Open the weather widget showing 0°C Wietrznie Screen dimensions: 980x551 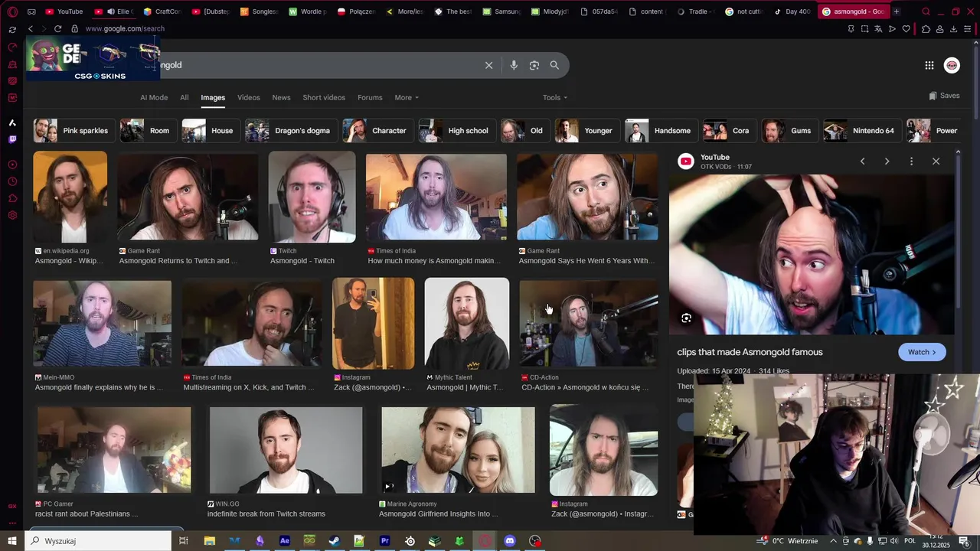coord(787,541)
